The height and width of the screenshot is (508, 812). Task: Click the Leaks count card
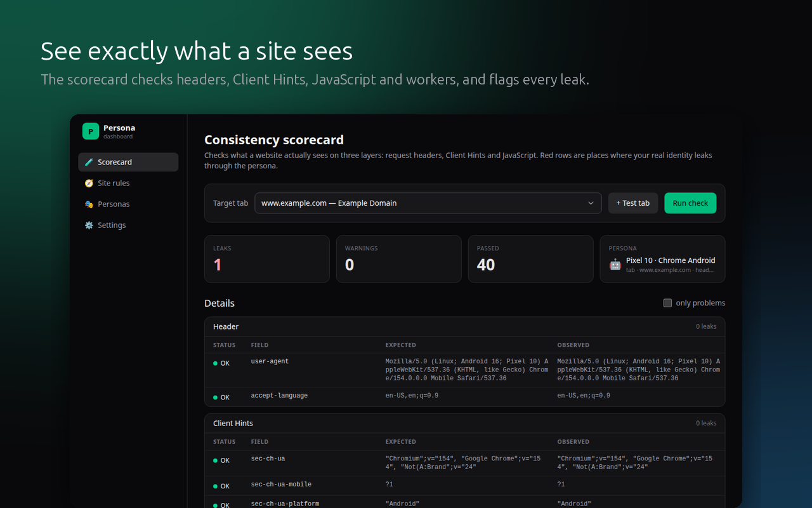[267, 259]
